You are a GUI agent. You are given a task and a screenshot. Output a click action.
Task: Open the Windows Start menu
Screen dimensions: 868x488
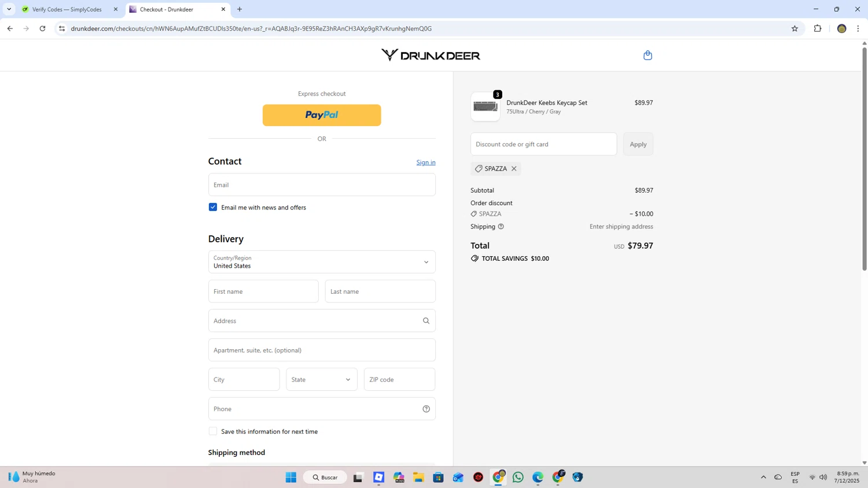291,478
